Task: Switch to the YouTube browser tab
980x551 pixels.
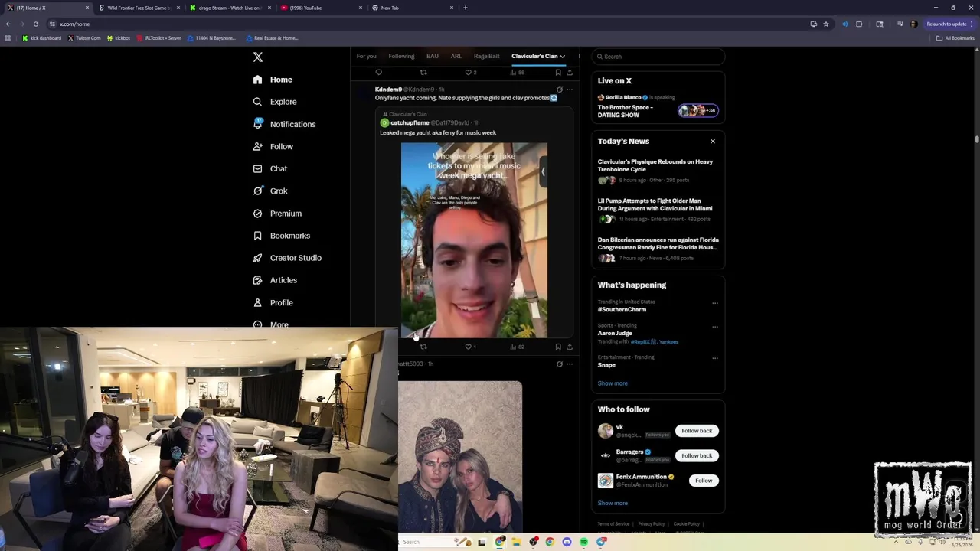Action: point(319,8)
